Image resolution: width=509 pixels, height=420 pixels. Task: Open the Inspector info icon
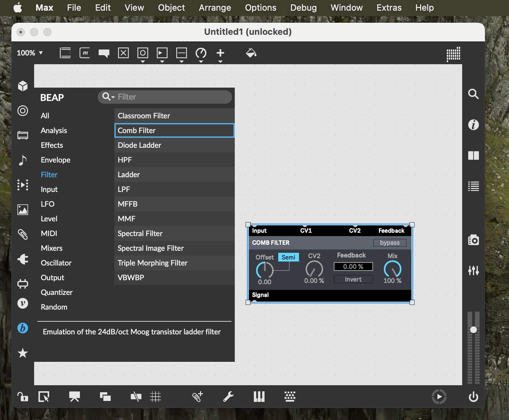coord(473,125)
